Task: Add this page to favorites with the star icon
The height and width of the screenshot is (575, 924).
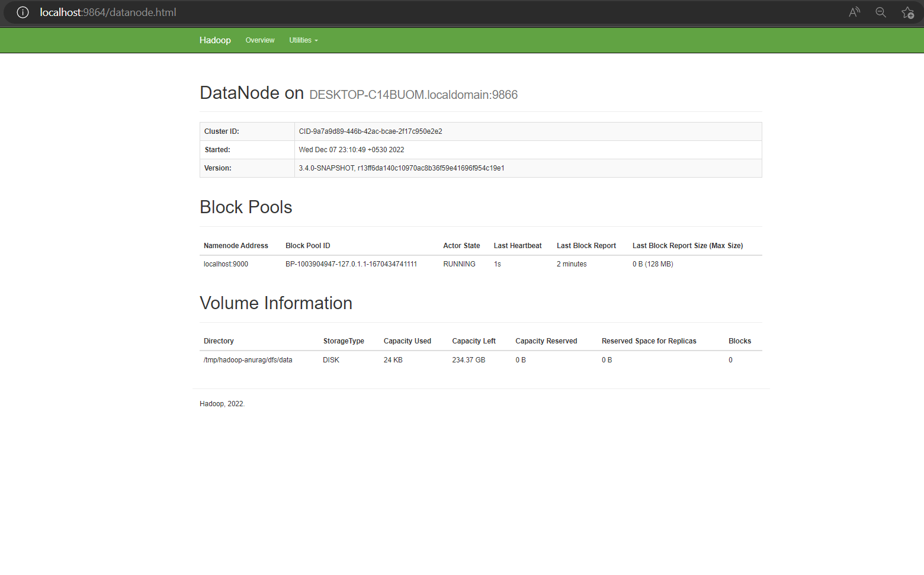Action: 907,12
